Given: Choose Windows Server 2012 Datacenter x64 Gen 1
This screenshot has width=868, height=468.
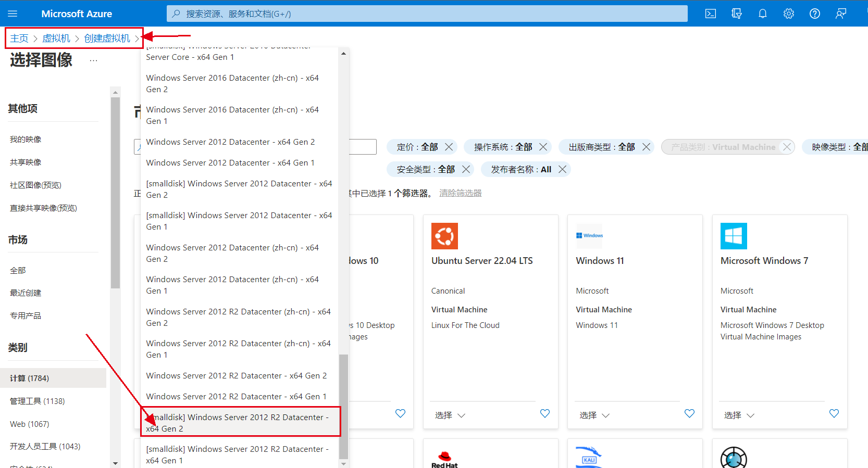Looking at the screenshot, I should tap(239, 162).
